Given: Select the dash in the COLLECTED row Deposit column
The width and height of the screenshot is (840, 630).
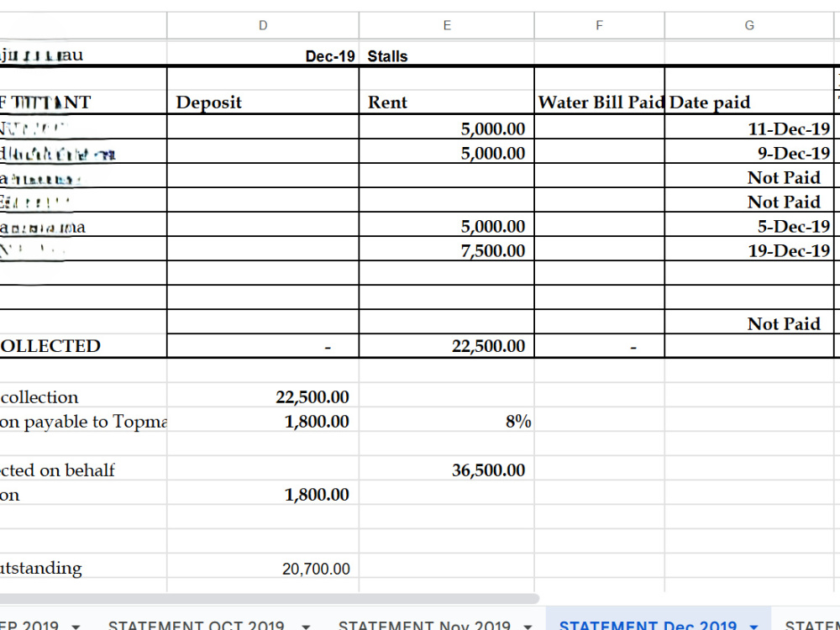Looking at the screenshot, I should 263,345.
